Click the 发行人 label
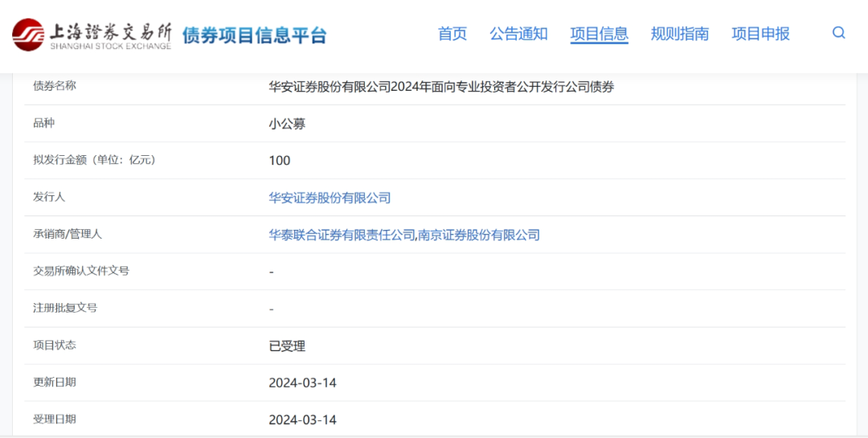This screenshot has height=438, width=868. tap(49, 197)
